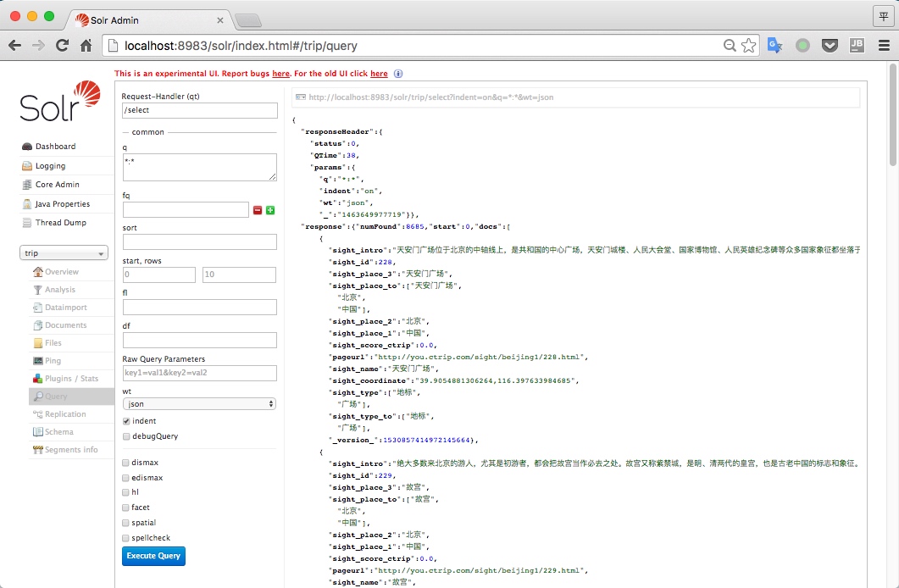Click the red remove fq filter icon

coord(258,210)
